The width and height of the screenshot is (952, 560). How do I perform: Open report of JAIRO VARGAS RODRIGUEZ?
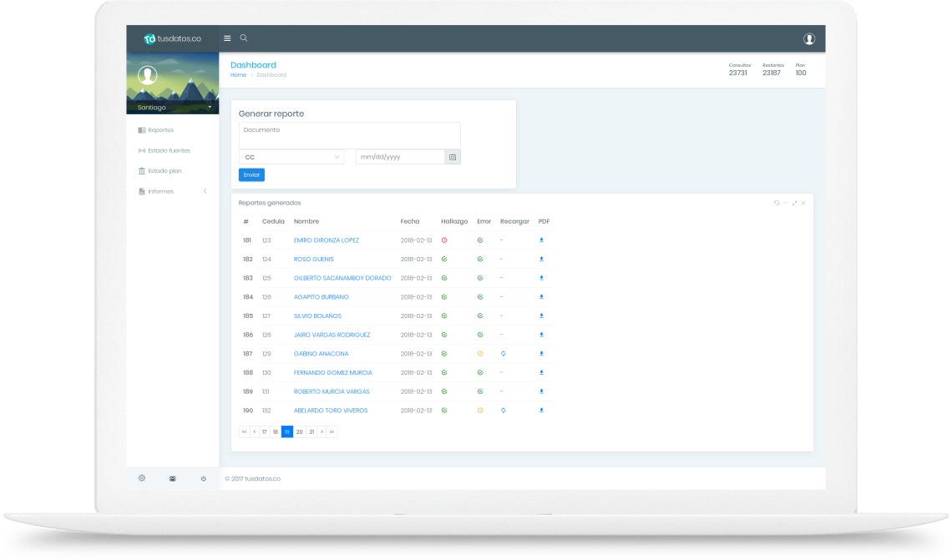[332, 335]
